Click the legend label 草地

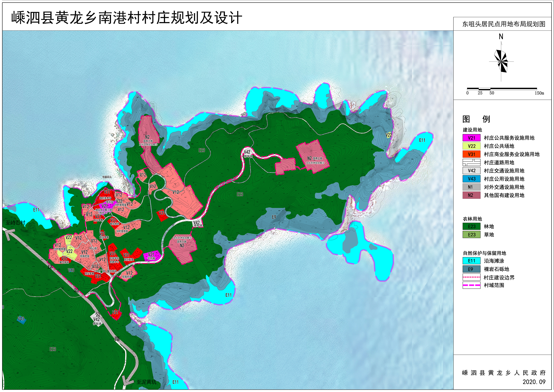(x=489, y=235)
